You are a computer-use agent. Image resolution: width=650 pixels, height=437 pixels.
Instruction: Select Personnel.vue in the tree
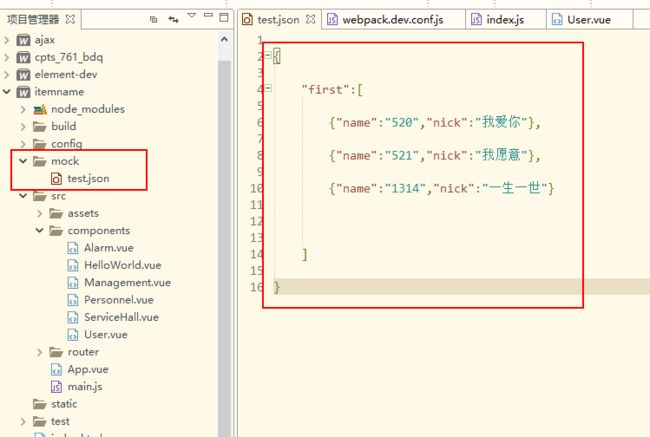(119, 300)
